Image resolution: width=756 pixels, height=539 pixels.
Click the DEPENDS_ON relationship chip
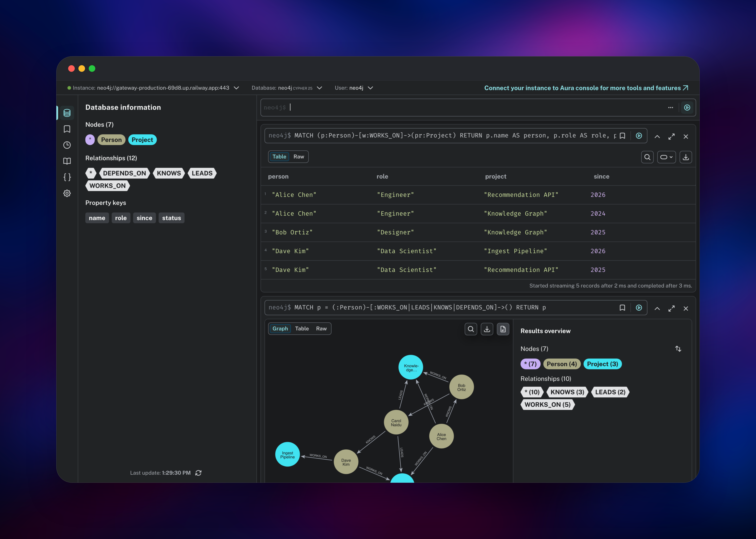[x=125, y=173]
